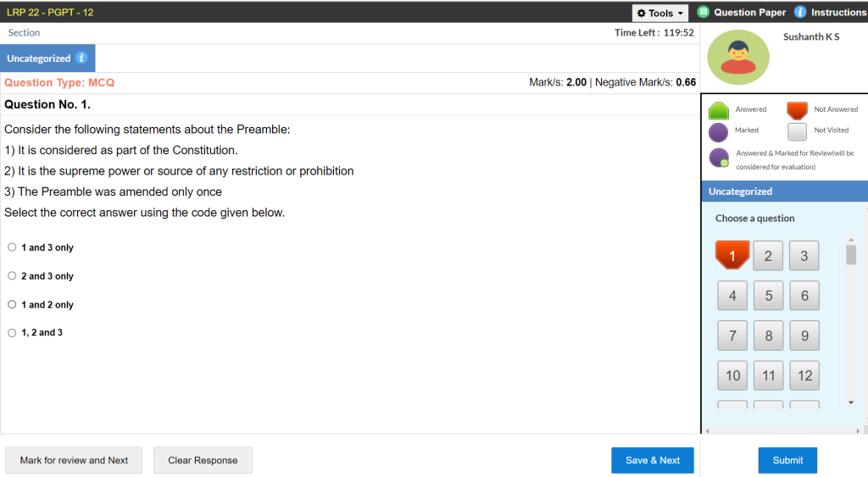Click the Clear Response button
The height and width of the screenshot is (477, 868).
click(203, 460)
